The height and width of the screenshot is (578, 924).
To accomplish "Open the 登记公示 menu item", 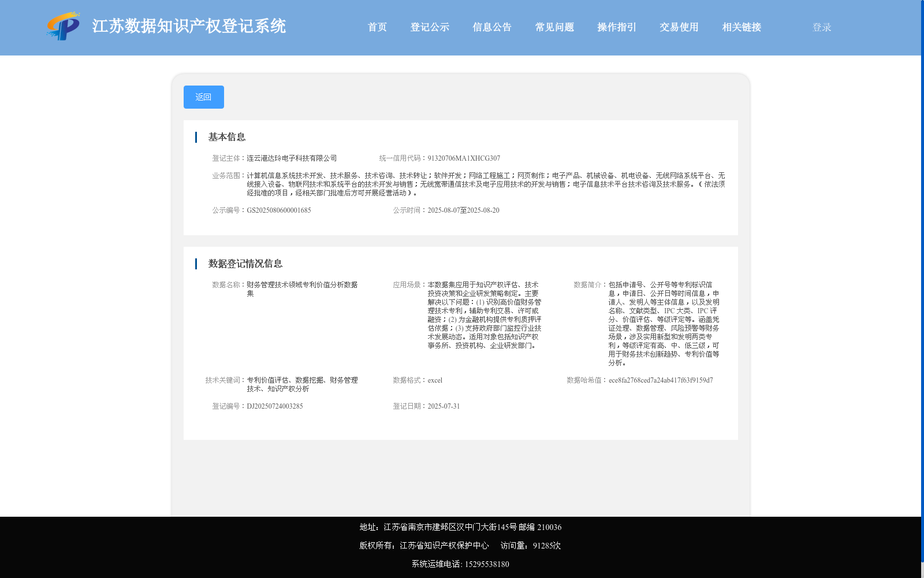I will pyautogui.click(x=430, y=27).
